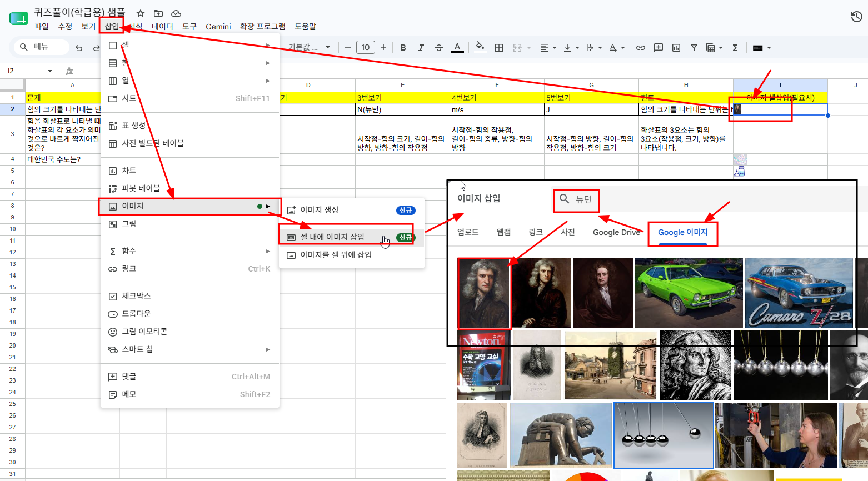Choose 이미지 생성 in the submenu
Screen dimensions: 868x481
pos(352,210)
